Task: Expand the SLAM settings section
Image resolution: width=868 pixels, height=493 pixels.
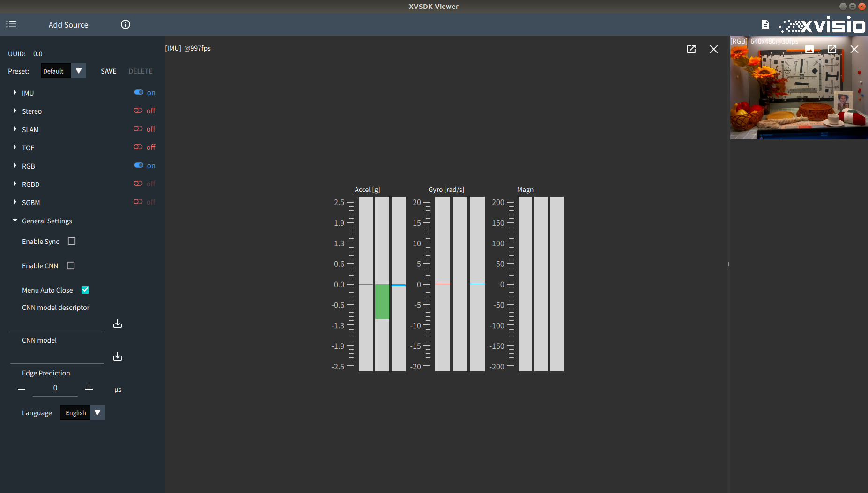Action: click(x=15, y=129)
